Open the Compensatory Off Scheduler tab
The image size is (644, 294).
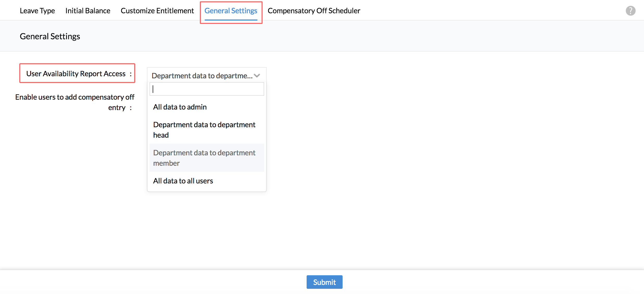pos(314,11)
